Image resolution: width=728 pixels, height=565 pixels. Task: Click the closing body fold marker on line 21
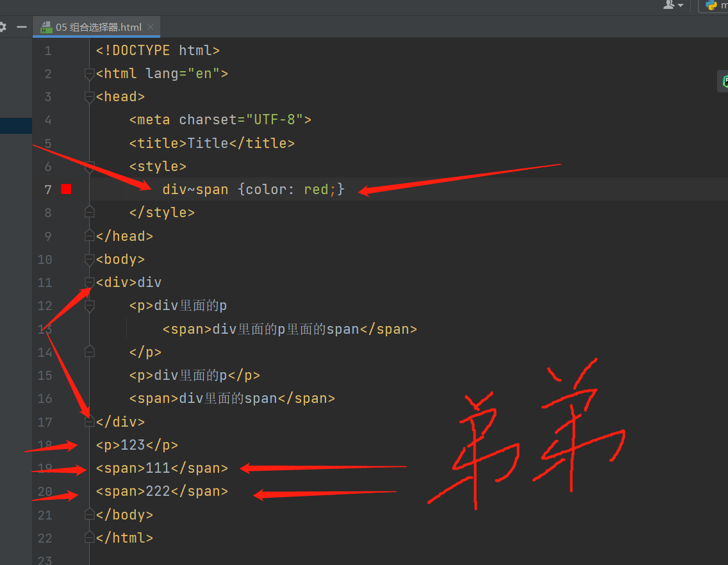pos(90,514)
